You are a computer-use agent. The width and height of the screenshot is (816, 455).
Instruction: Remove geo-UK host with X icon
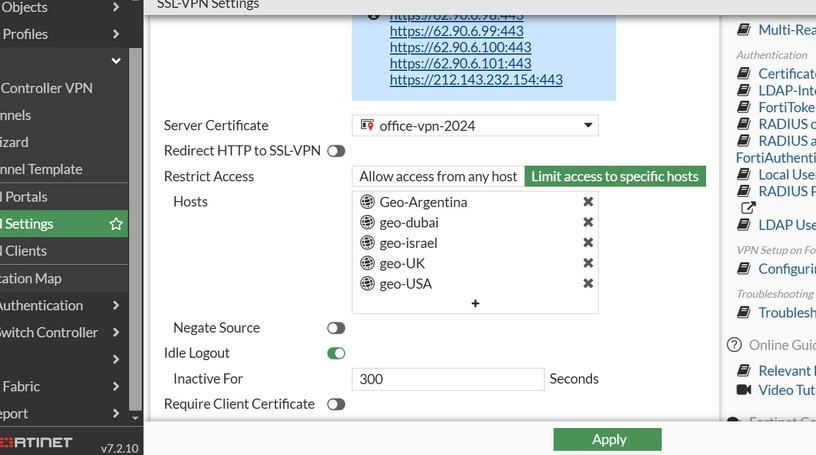pos(588,263)
